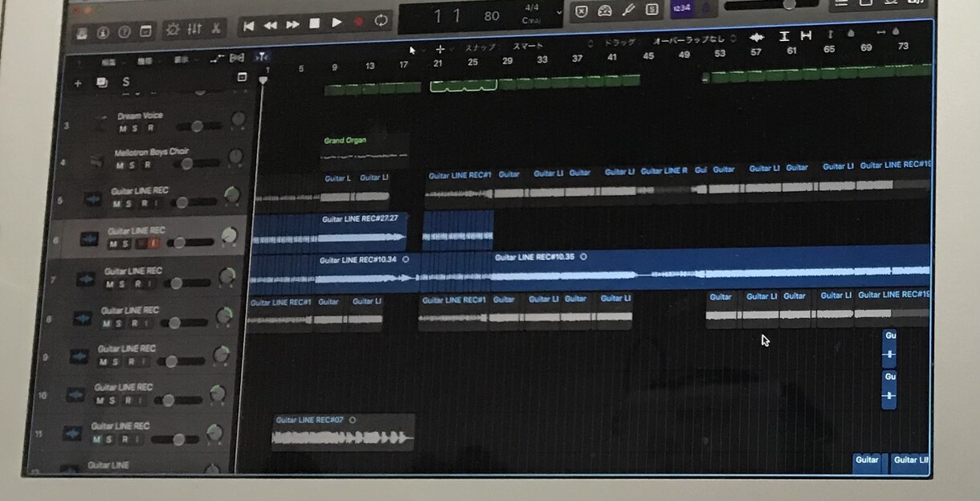Add a new track with plus button

(x=78, y=83)
